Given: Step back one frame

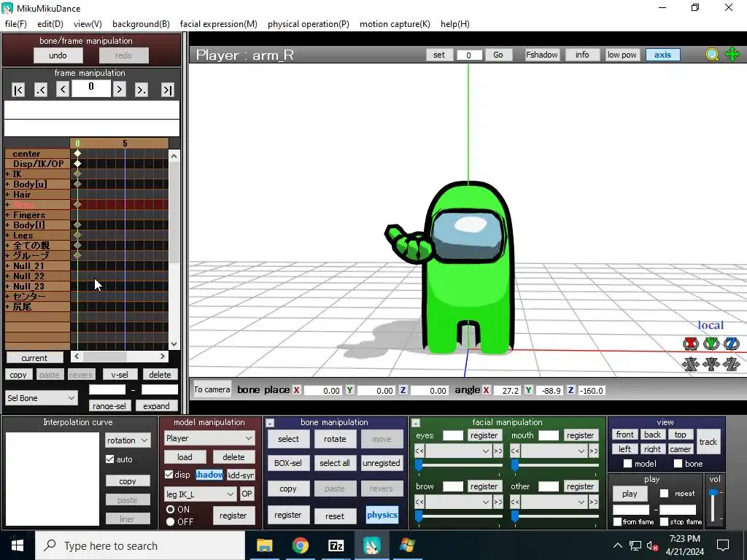Looking at the screenshot, I should click(x=63, y=89).
